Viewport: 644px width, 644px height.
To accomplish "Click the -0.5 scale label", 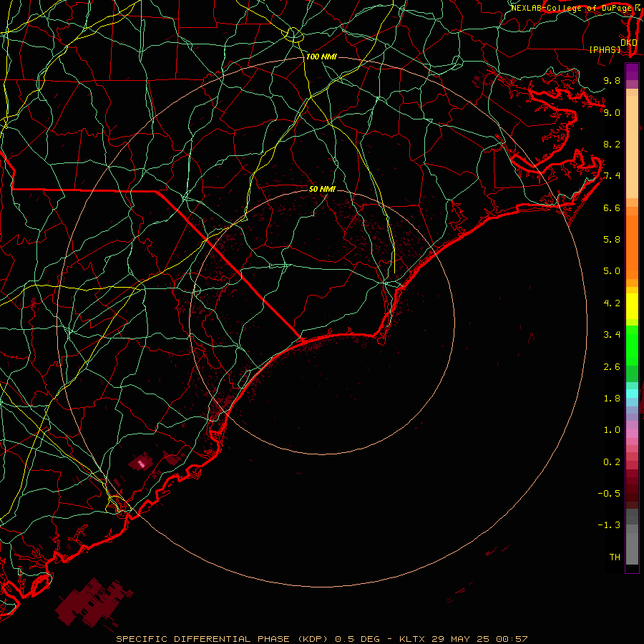I will (609, 494).
